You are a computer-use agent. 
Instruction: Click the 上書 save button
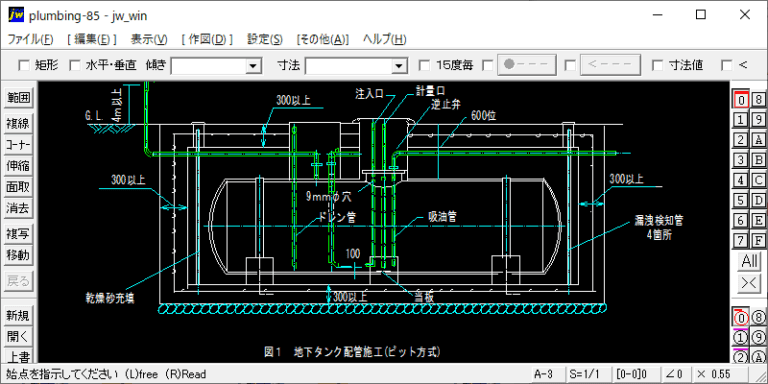(18, 356)
